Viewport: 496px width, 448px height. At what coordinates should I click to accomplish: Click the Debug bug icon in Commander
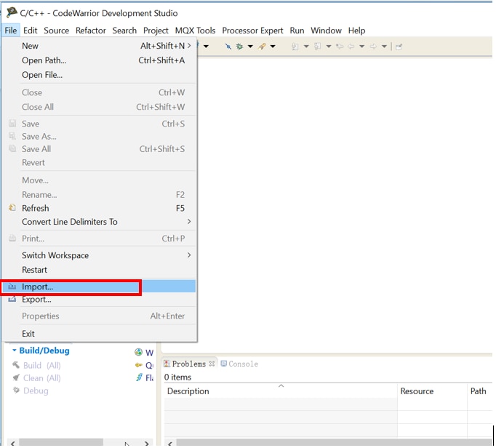pos(16,391)
